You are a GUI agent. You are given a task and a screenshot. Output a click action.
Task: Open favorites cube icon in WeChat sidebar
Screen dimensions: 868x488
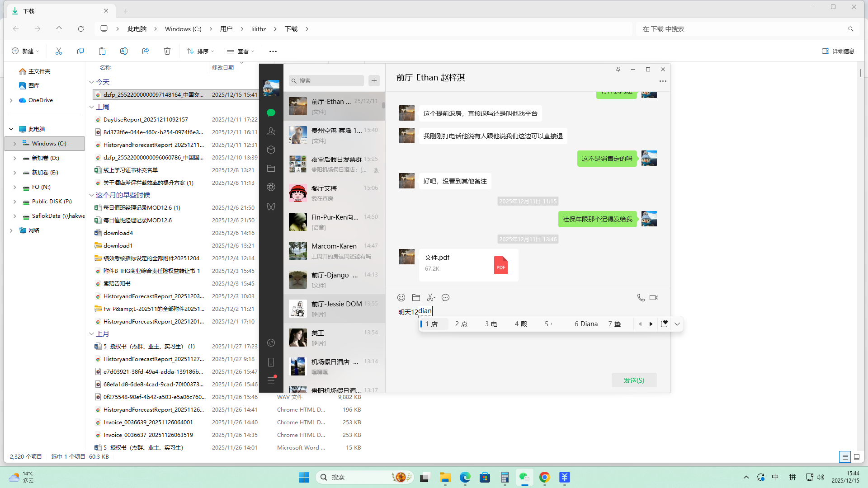point(271,150)
